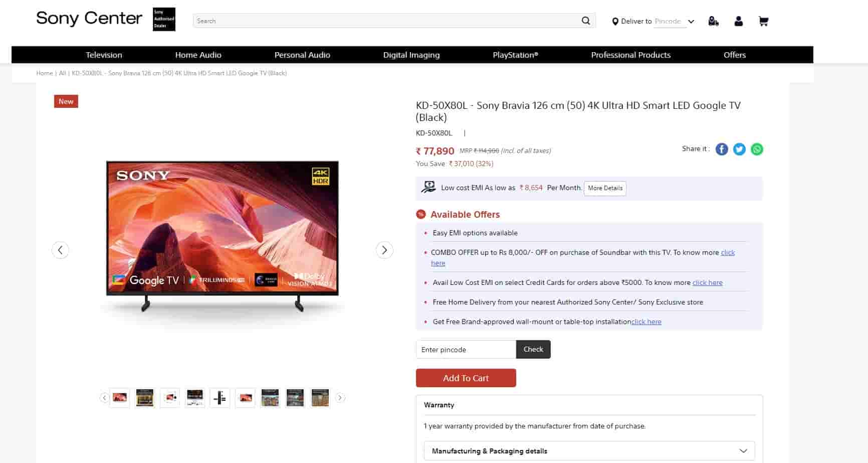868x463 pixels.
Task: Share product via WhatsApp
Action: pyautogui.click(x=757, y=149)
